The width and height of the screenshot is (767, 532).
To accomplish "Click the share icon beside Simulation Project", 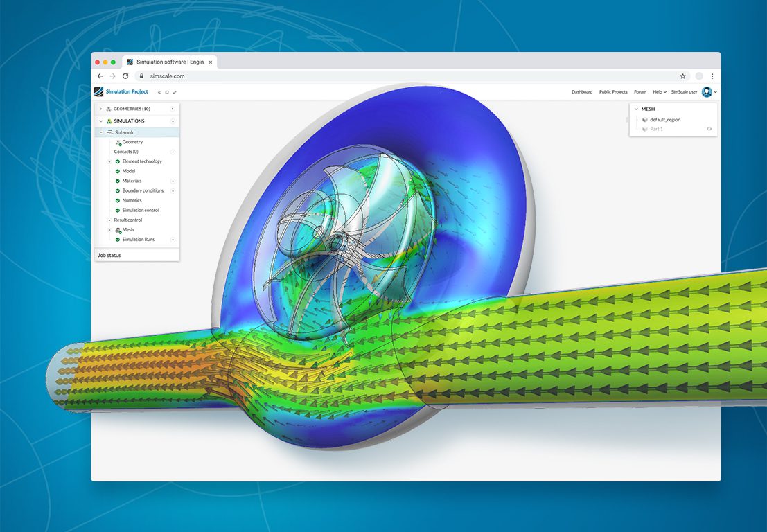I will click(159, 92).
